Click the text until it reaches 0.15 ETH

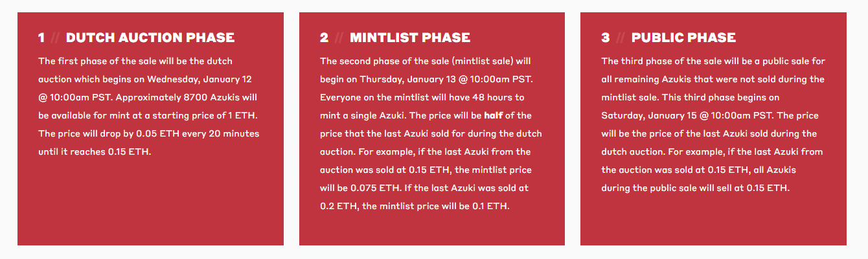95,152
